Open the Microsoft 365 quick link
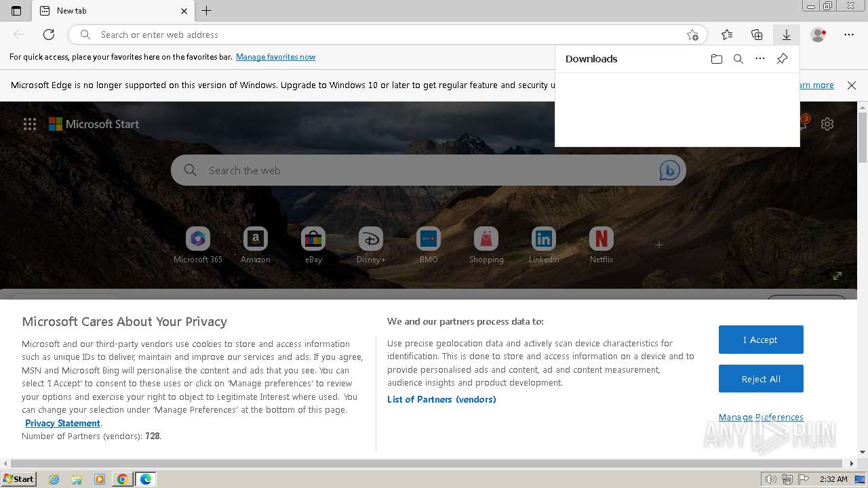Image resolution: width=868 pixels, height=488 pixels. pyautogui.click(x=198, y=246)
